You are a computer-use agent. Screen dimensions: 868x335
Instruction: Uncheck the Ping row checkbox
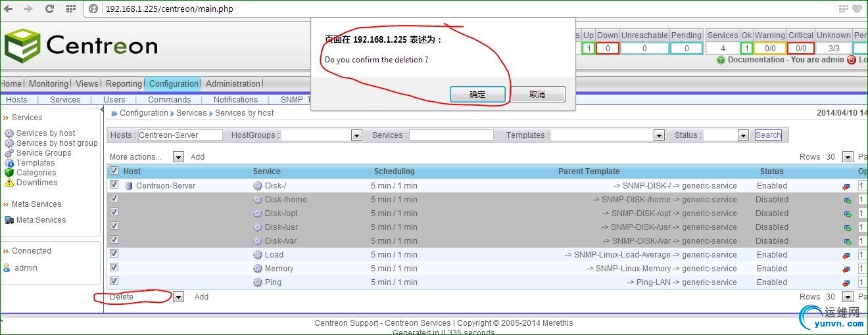pyautogui.click(x=114, y=281)
